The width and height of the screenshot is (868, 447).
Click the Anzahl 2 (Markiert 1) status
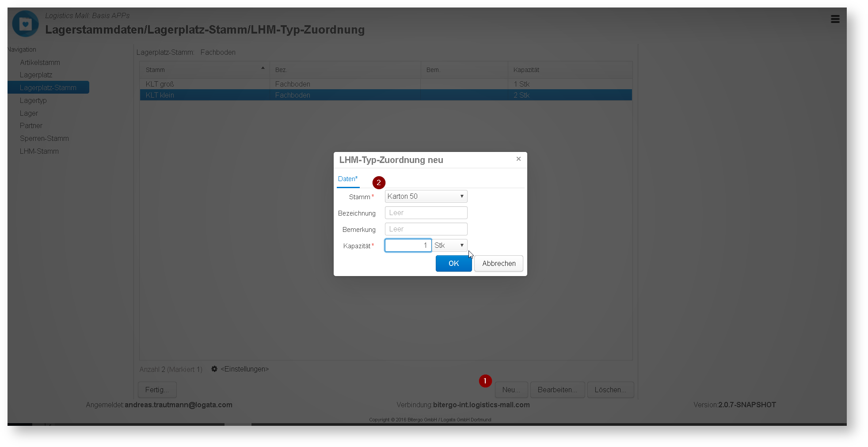171,370
